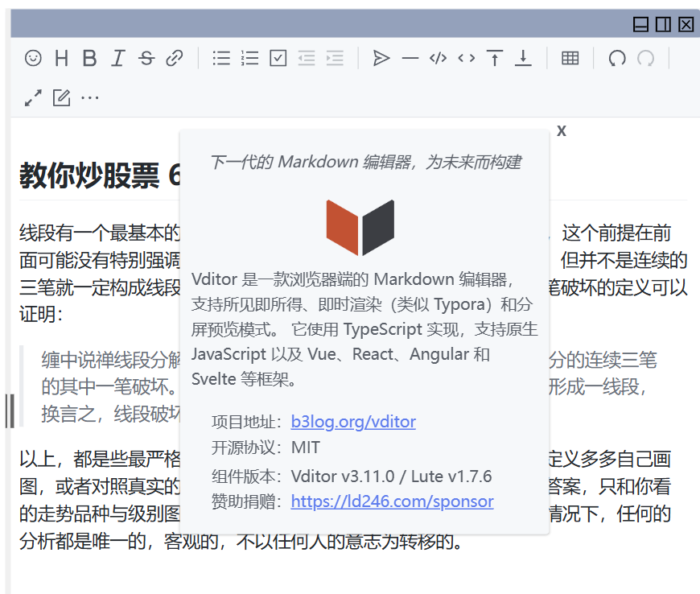Toggle fullscreen editing mode
The width and height of the screenshot is (700, 594).
[x=32, y=97]
